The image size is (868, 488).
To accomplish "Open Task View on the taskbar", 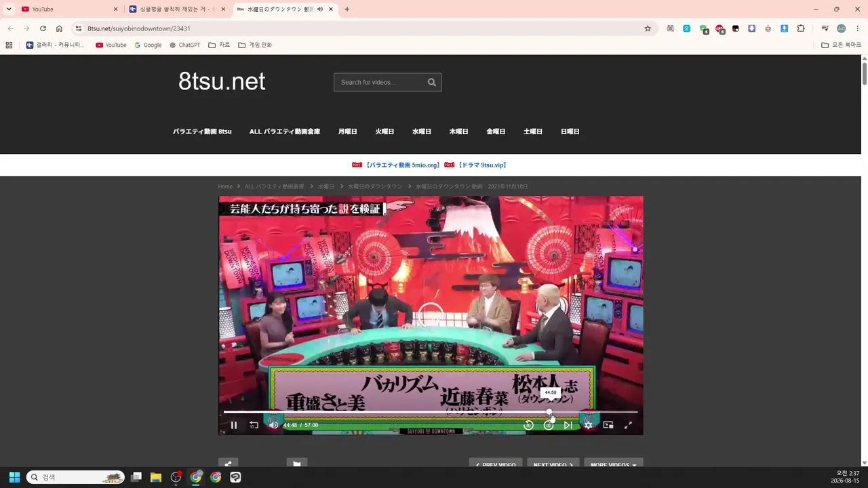I will point(136,477).
